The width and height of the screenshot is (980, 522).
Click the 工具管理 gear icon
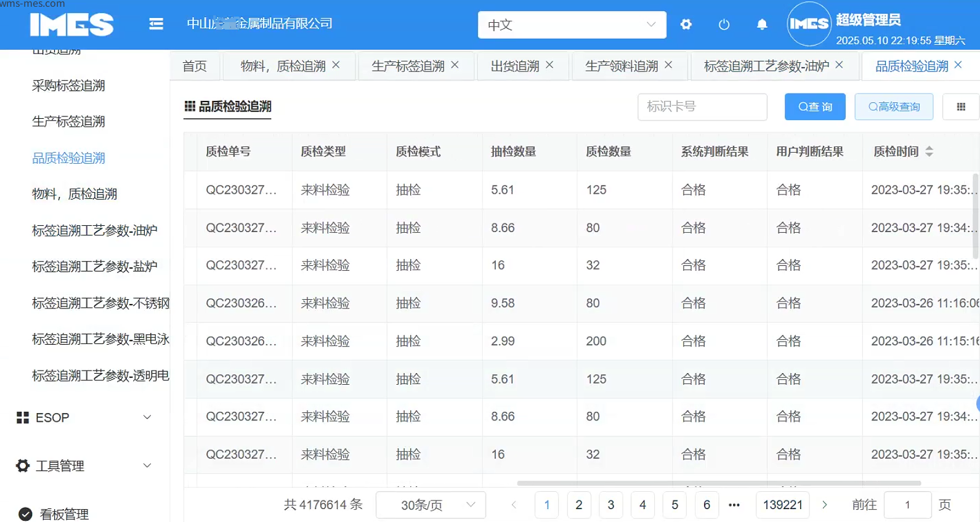point(23,466)
